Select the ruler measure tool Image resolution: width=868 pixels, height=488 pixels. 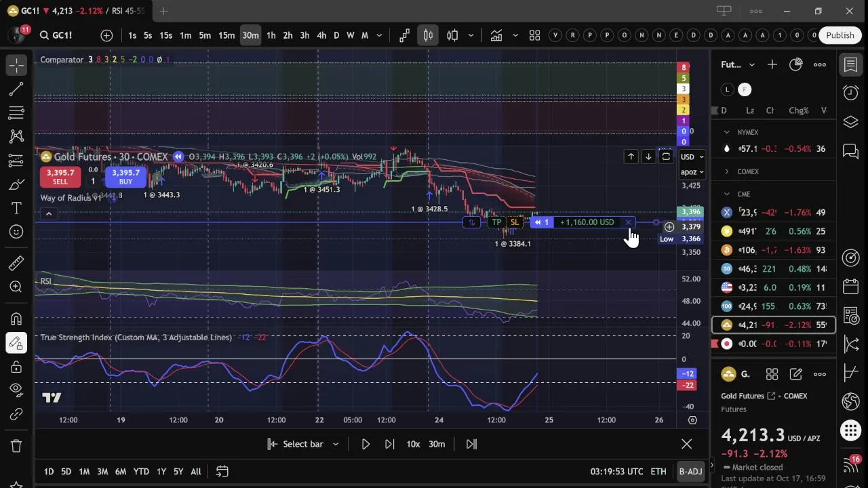(16, 263)
